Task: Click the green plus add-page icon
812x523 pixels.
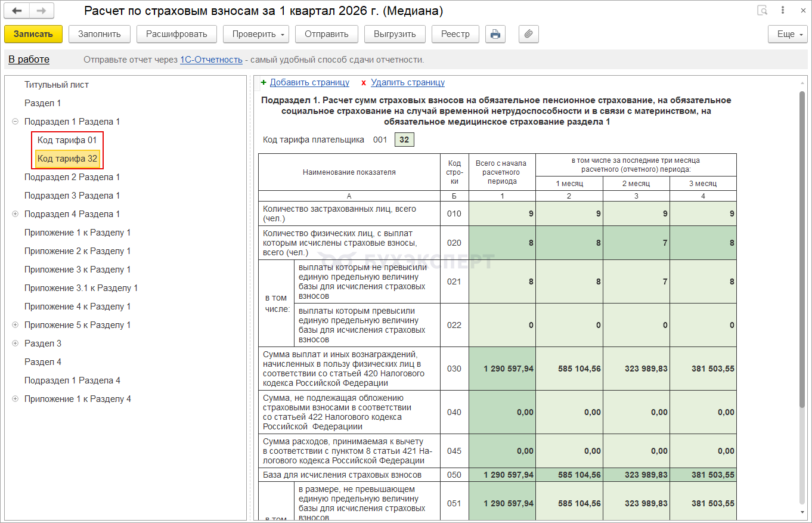Action: point(264,83)
